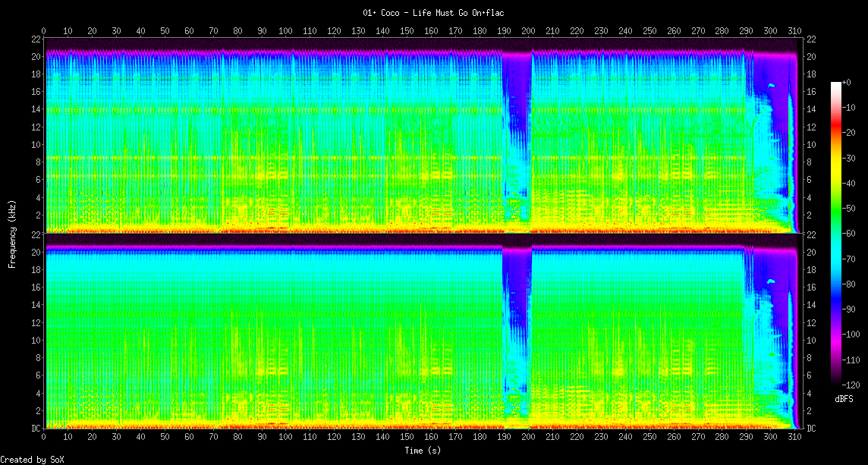Image resolution: width=868 pixels, height=465 pixels.
Task: Click the silent gap in the upper channel spectrogram
Action: click(517, 137)
